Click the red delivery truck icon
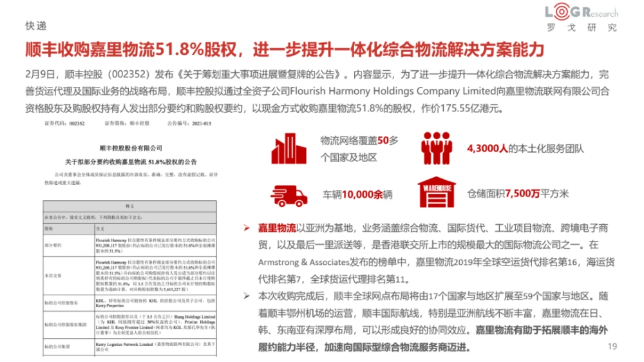 pos(289,195)
